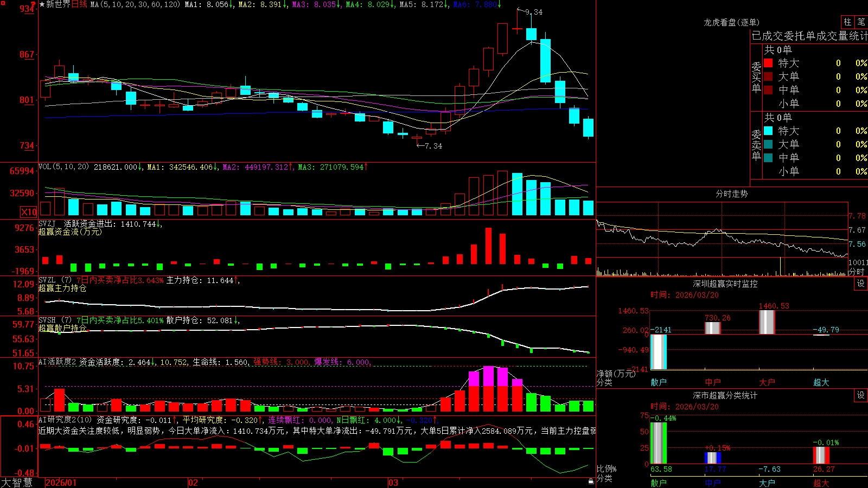Click the 龙虎看盘(逐单) panel title
868x488 pixels.
tap(731, 22)
